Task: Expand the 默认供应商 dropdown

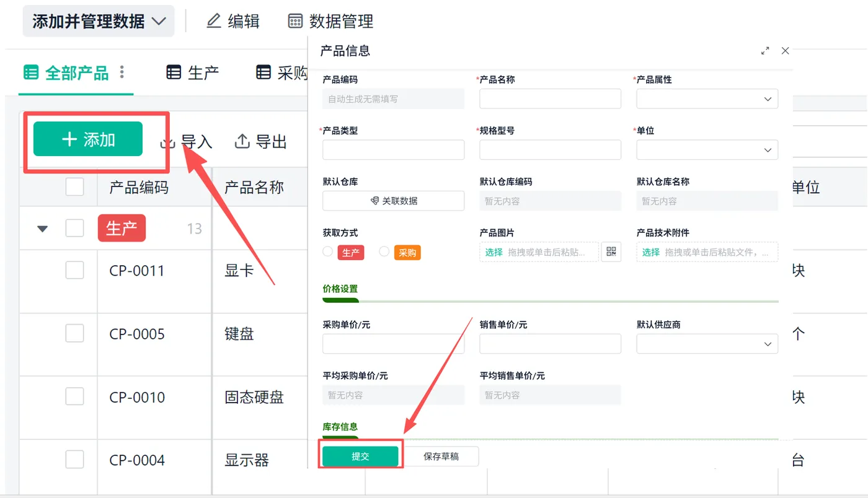Action: 707,344
